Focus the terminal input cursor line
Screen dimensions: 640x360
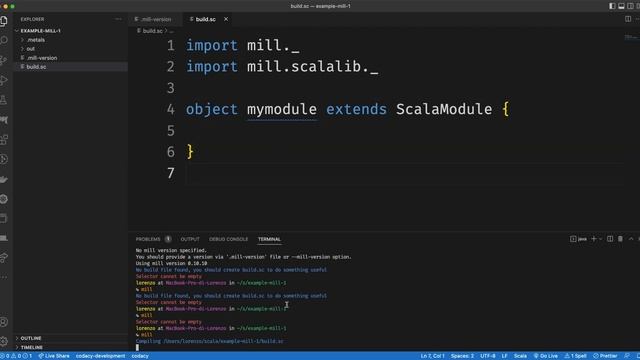coord(137,347)
